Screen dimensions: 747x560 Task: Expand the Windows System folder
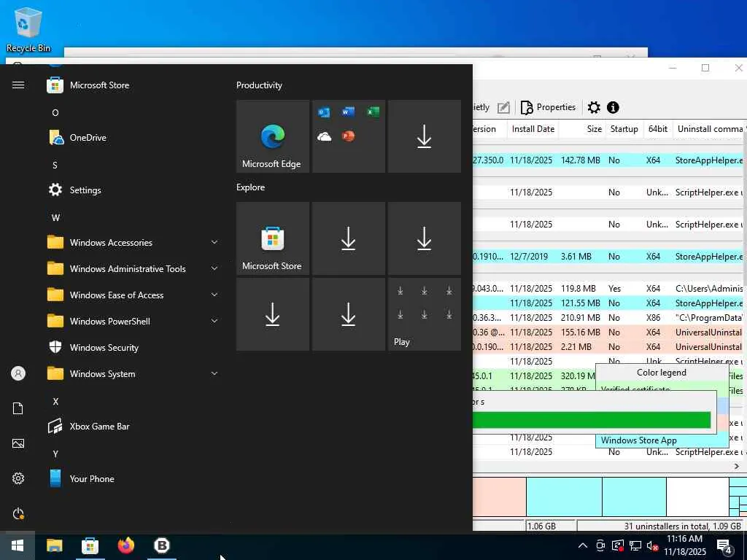click(133, 374)
